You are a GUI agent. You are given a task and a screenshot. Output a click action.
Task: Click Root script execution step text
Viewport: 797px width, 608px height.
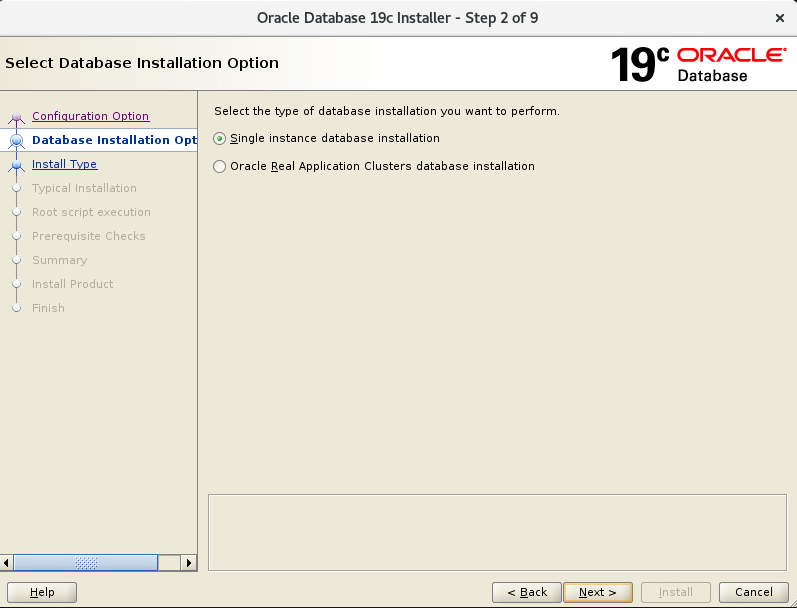pyautogui.click(x=91, y=212)
